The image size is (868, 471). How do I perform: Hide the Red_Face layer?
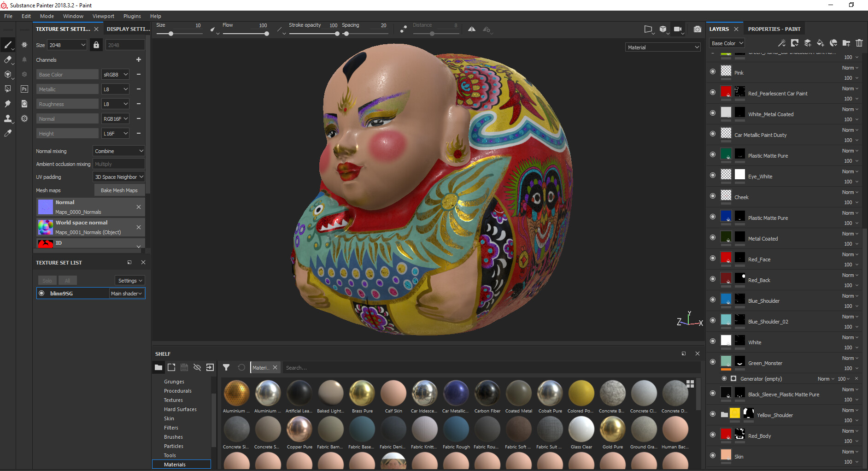click(713, 258)
